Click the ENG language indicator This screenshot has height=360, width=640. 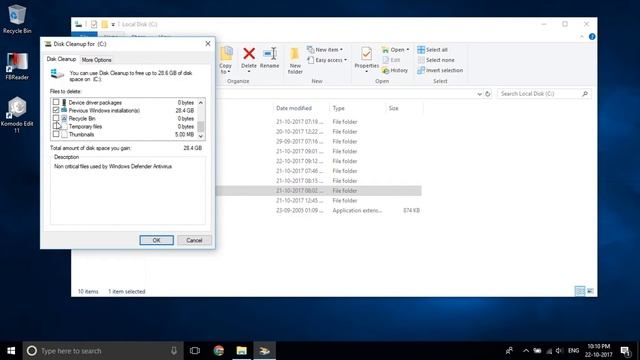pyautogui.click(x=573, y=351)
